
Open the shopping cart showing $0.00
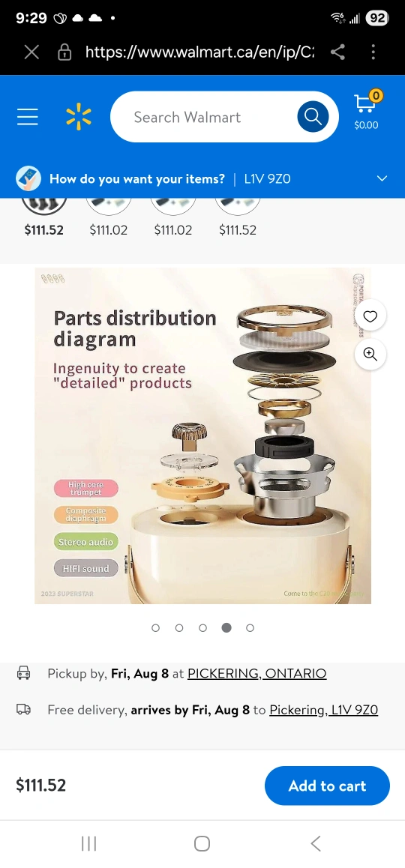click(x=366, y=111)
